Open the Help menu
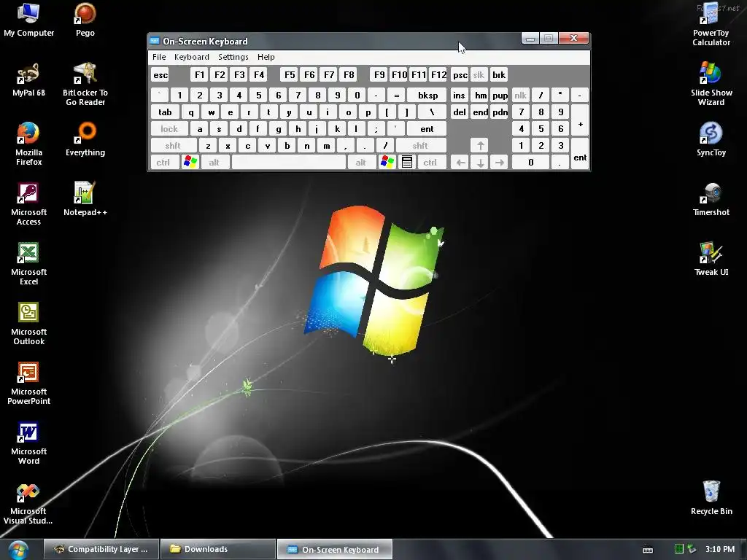The width and height of the screenshot is (747, 560). tap(266, 57)
